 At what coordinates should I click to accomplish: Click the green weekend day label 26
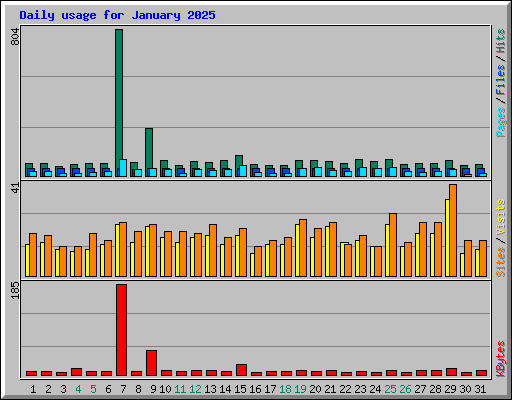point(405,389)
